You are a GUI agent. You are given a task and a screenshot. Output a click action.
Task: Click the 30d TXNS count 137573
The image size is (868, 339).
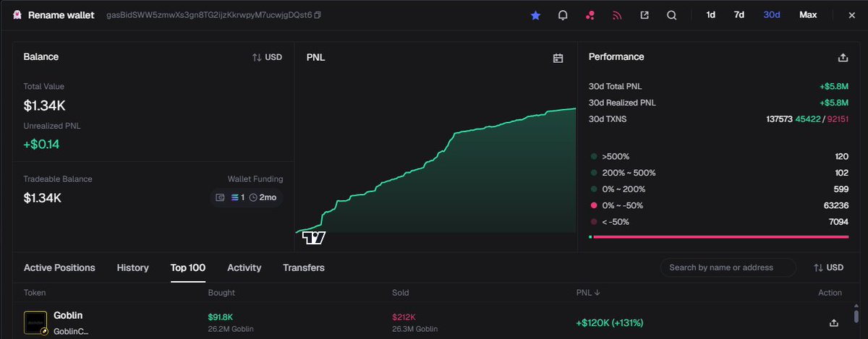click(x=780, y=119)
